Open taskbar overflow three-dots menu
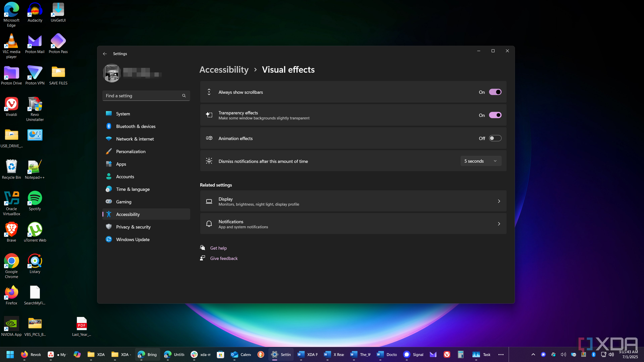The height and width of the screenshot is (362, 644). coord(501,354)
